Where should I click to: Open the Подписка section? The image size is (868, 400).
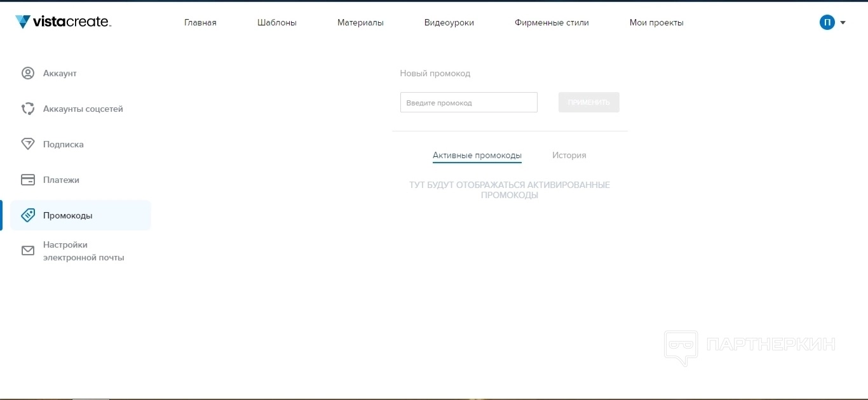[x=64, y=144]
